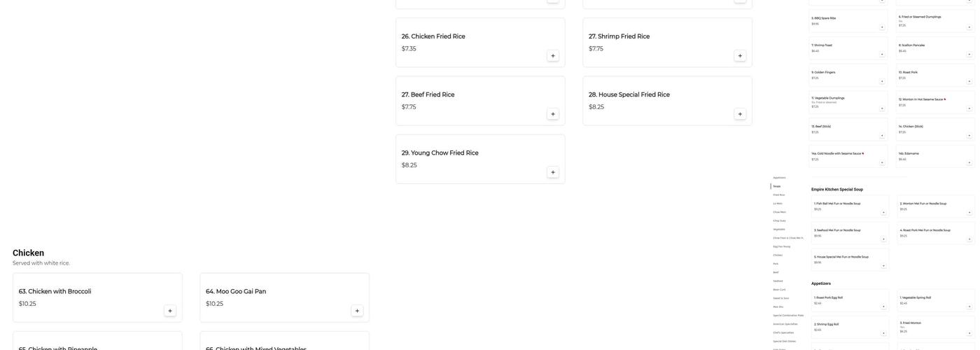Viewport: 980px width, 350px height.
Task: Add Chicken Fried Rice to the order
Action: point(553,56)
